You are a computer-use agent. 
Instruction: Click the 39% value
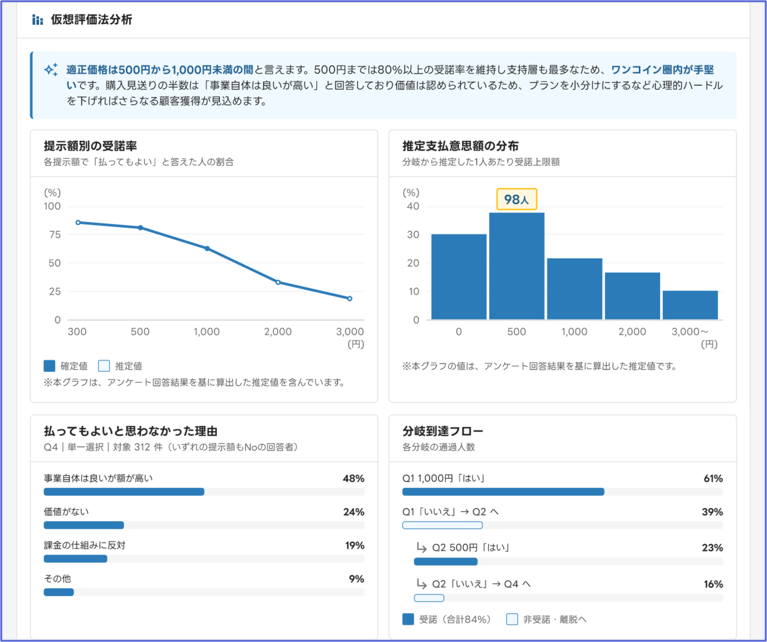point(712,512)
